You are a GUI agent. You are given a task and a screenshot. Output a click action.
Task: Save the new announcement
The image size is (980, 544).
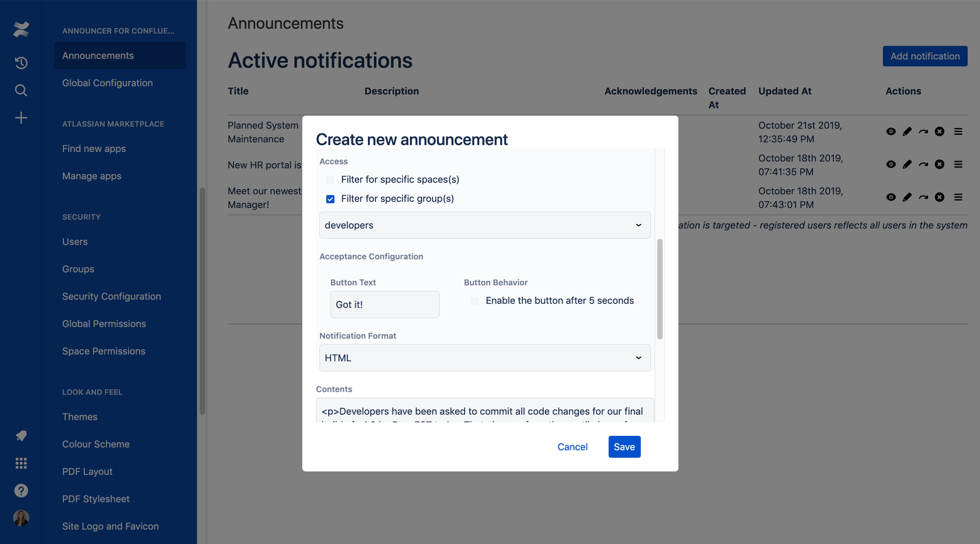coord(624,447)
